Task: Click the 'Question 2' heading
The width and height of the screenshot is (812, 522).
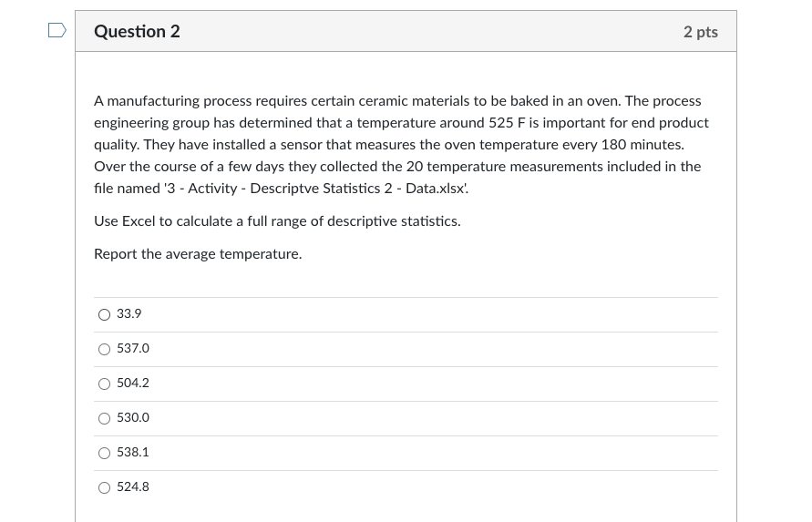Action: click(137, 32)
